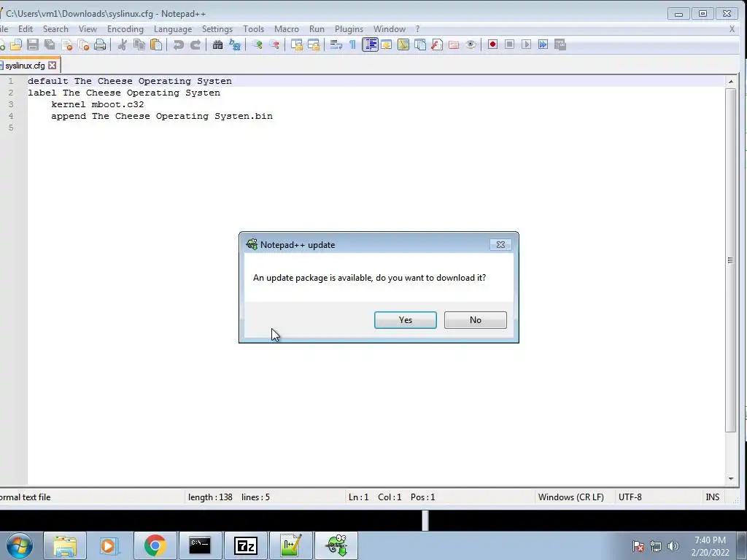
Task: Open the Window menu
Action: pos(390,29)
